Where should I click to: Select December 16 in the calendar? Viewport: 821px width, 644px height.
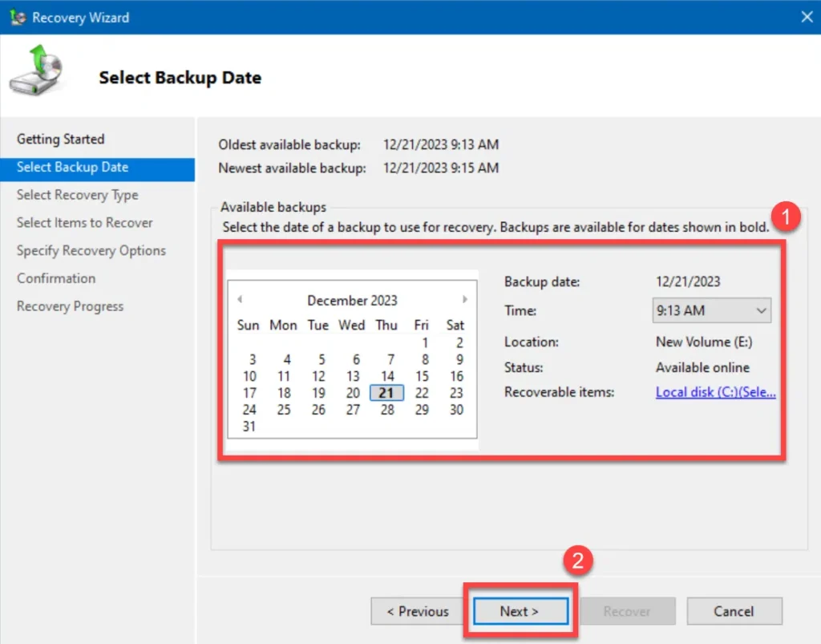[456, 376]
